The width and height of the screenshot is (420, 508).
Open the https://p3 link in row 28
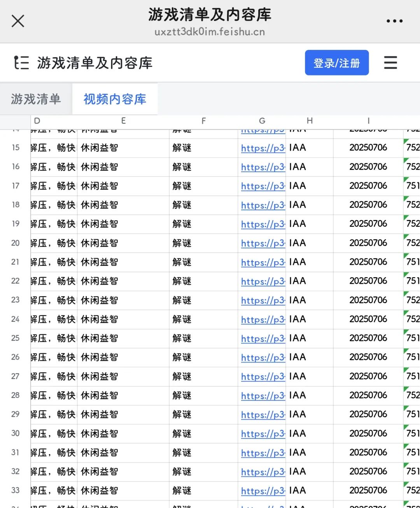(x=263, y=396)
